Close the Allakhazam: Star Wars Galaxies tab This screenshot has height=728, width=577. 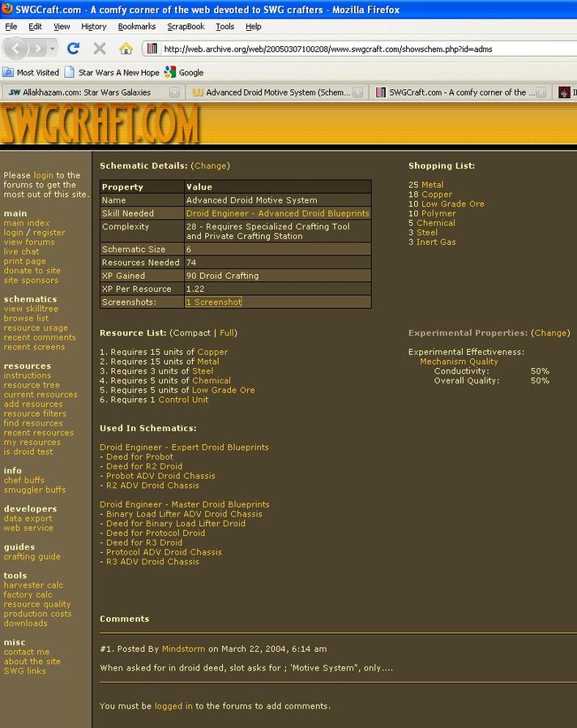pyautogui.click(x=174, y=92)
